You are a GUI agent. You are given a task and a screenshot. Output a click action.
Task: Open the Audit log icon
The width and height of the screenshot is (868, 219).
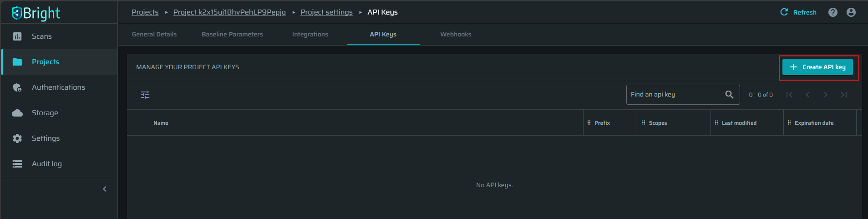click(17, 164)
